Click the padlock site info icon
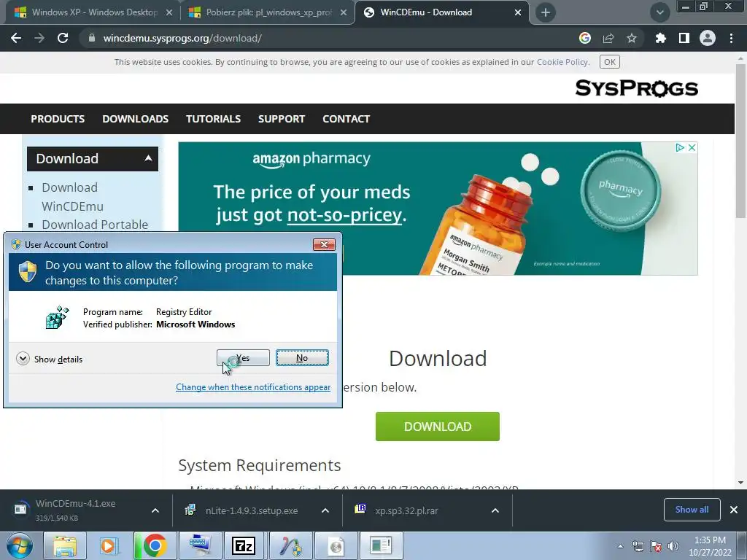The height and width of the screenshot is (560, 747). pyautogui.click(x=92, y=38)
